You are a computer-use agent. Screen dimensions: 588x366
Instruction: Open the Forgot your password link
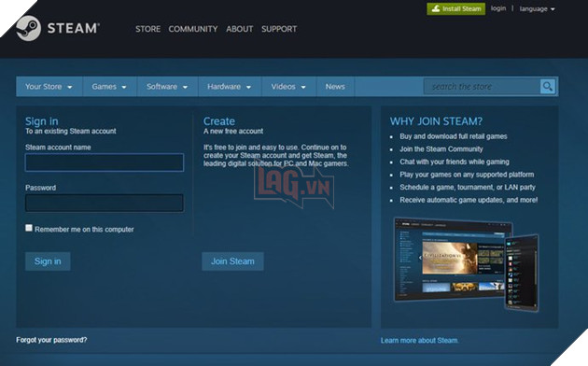tap(51, 340)
